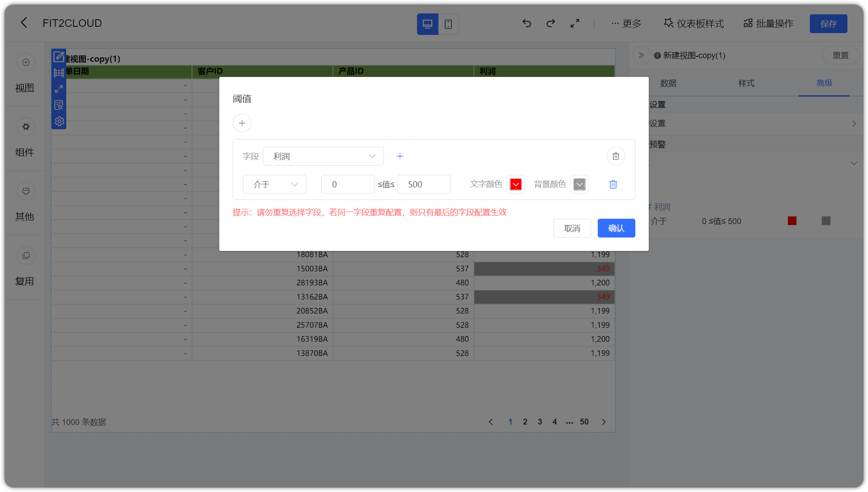Open the 其他 sidebar section
This screenshot has height=492, width=868.
click(x=25, y=203)
